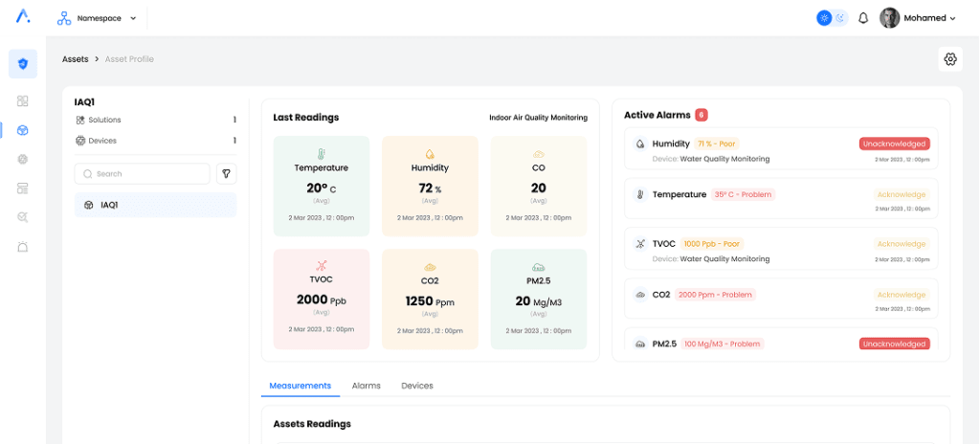Click the TVOC 2000 Ppb reading card
Image resolution: width=980 pixels, height=444 pixels.
pyautogui.click(x=321, y=300)
